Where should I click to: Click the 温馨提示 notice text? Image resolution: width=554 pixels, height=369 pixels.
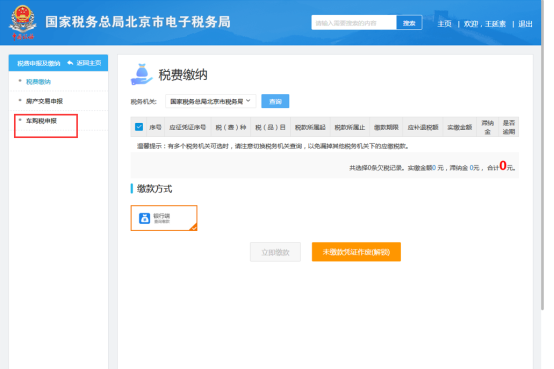pos(273,146)
